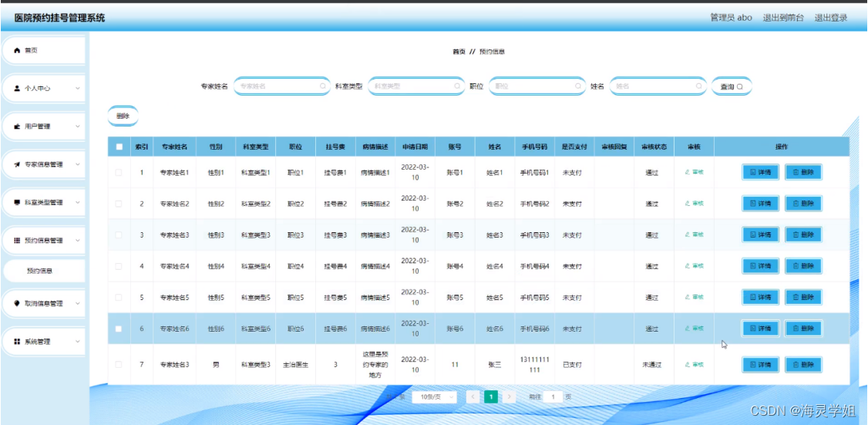The image size is (868, 425).
Task: Click the 查询 search button
Action: tap(732, 86)
